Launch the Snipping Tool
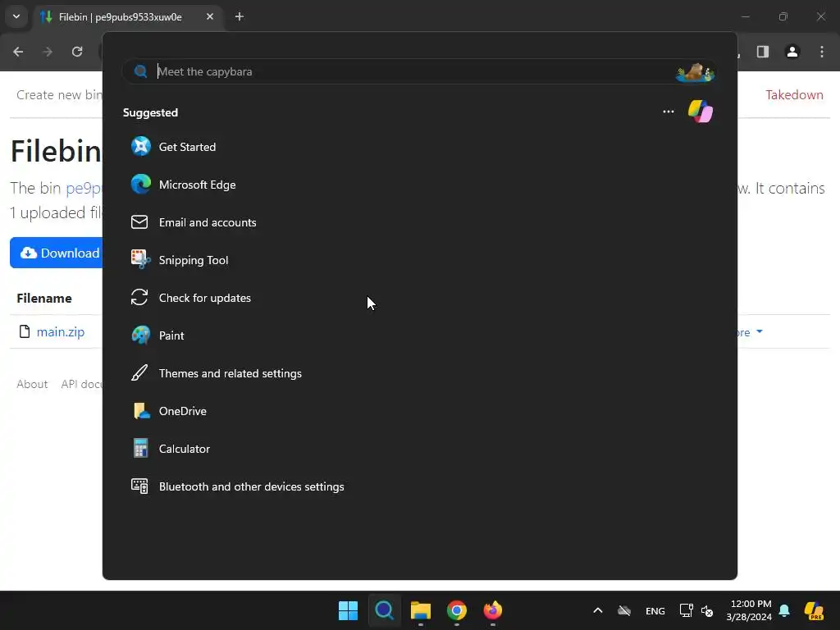This screenshot has height=630, width=840. [x=180, y=260]
